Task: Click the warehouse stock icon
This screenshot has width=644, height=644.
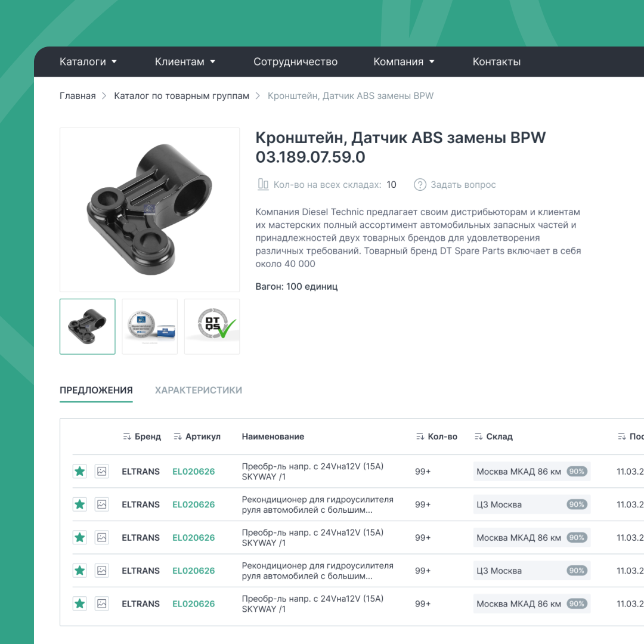Action: [x=263, y=184]
